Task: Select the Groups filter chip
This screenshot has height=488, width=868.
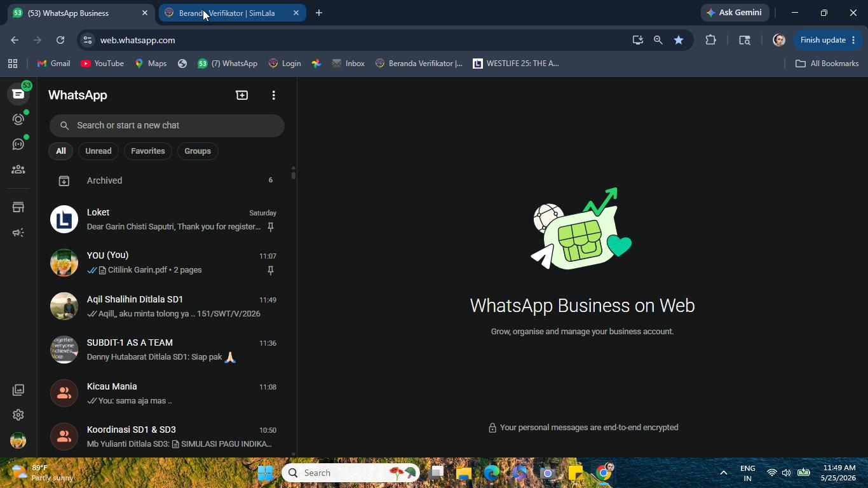Action: 198,151
